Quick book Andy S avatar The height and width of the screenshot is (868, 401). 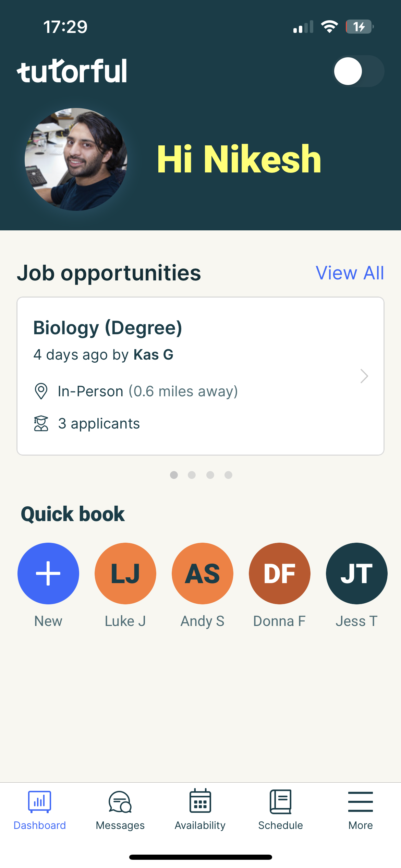coord(203,573)
